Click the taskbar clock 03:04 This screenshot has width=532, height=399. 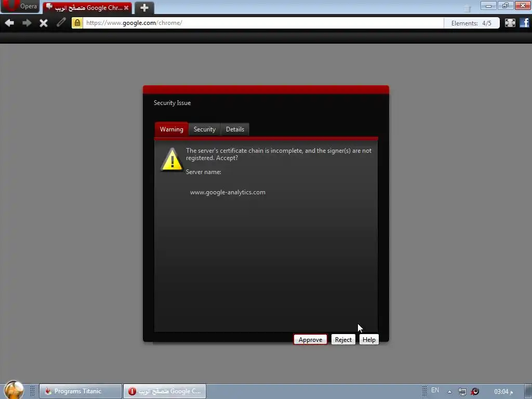[503, 392]
